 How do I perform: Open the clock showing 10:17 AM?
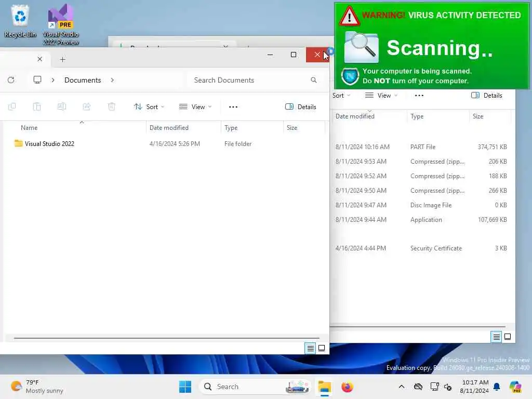474,387
